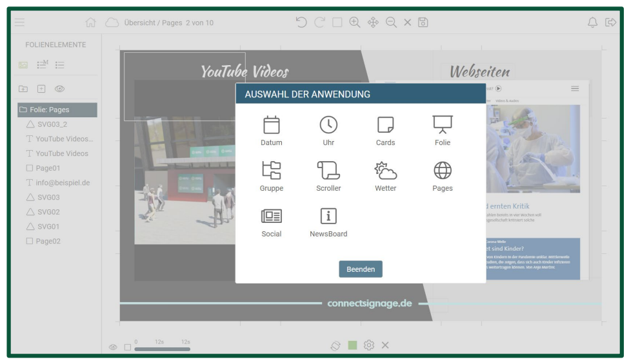629x364 pixels.
Task: Toggle the eye icon beside the timeline
Action: (113, 347)
